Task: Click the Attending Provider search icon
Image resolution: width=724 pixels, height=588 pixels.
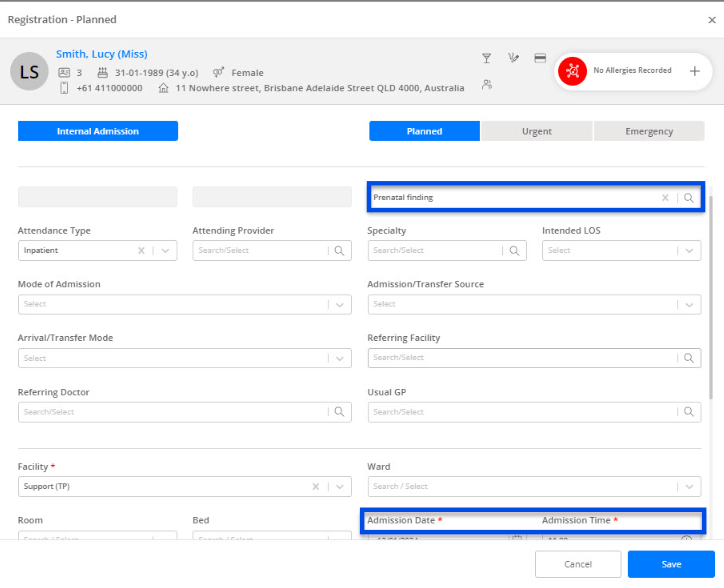Action: (x=340, y=251)
